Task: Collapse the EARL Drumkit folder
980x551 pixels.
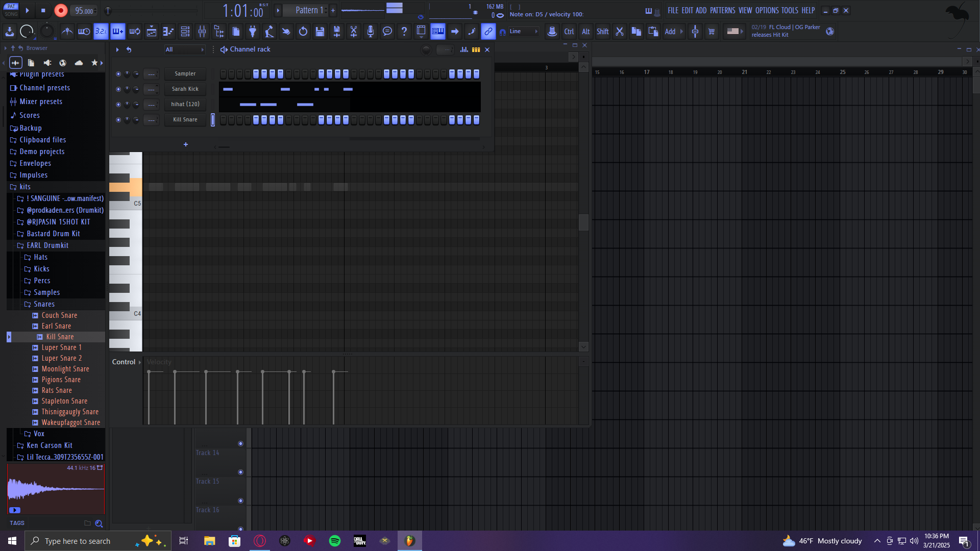Action: coord(47,245)
